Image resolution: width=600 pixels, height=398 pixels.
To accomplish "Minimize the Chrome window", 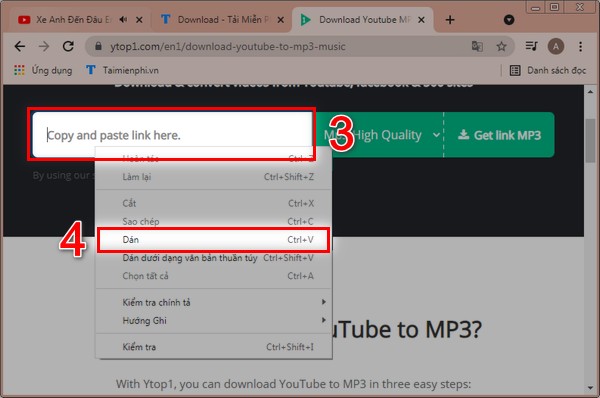I will 536,7.
